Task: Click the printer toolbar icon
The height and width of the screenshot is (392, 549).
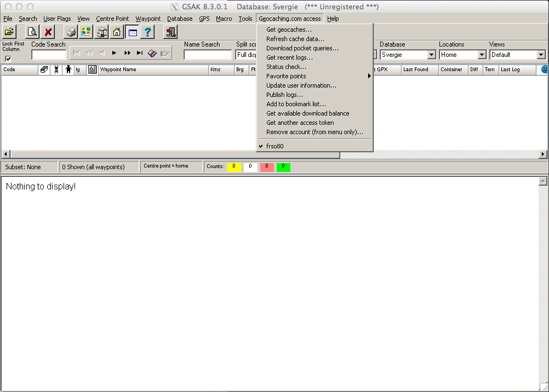Action: click(71, 32)
